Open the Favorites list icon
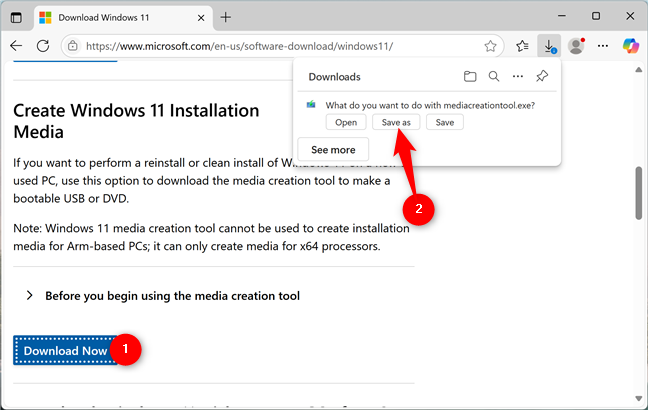 [x=522, y=46]
